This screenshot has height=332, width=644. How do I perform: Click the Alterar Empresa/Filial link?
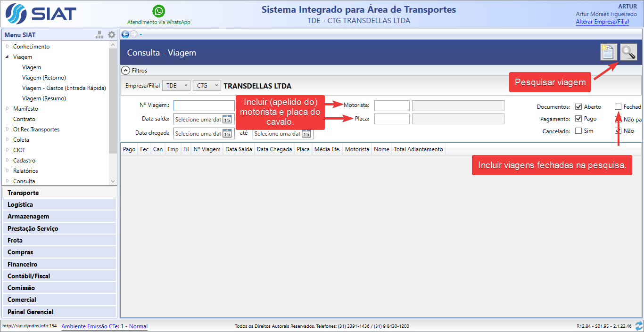[x=602, y=22]
